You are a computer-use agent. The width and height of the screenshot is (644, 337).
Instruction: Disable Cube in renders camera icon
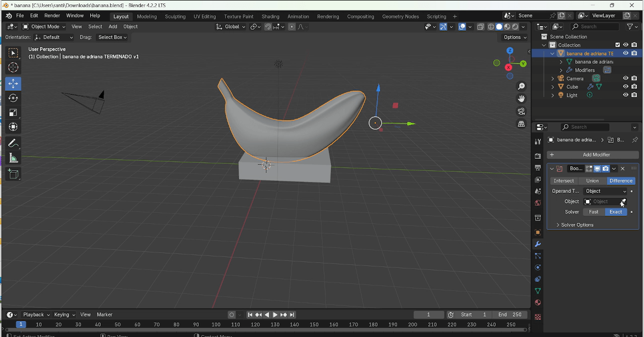pyautogui.click(x=634, y=87)
